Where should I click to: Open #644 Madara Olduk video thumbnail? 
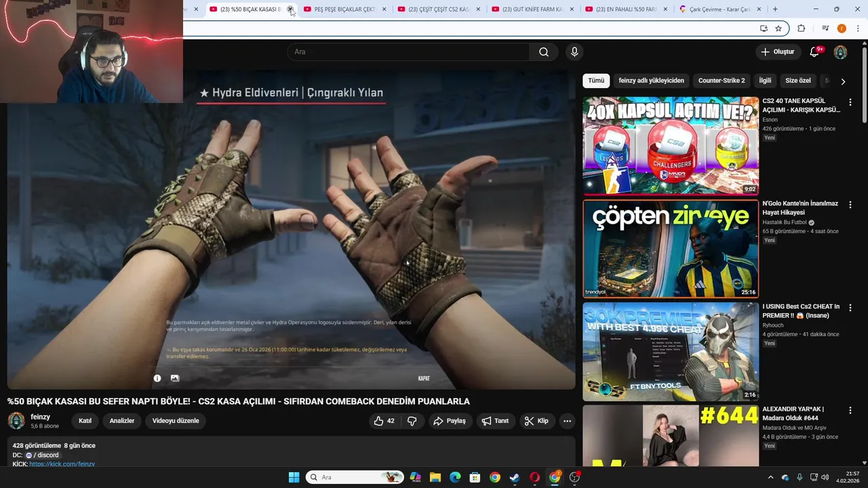click(x=671, y=436)
